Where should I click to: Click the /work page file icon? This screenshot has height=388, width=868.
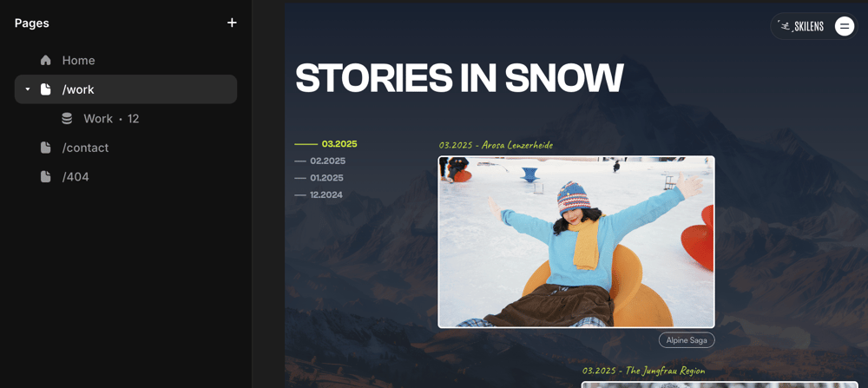pos(45,89)
